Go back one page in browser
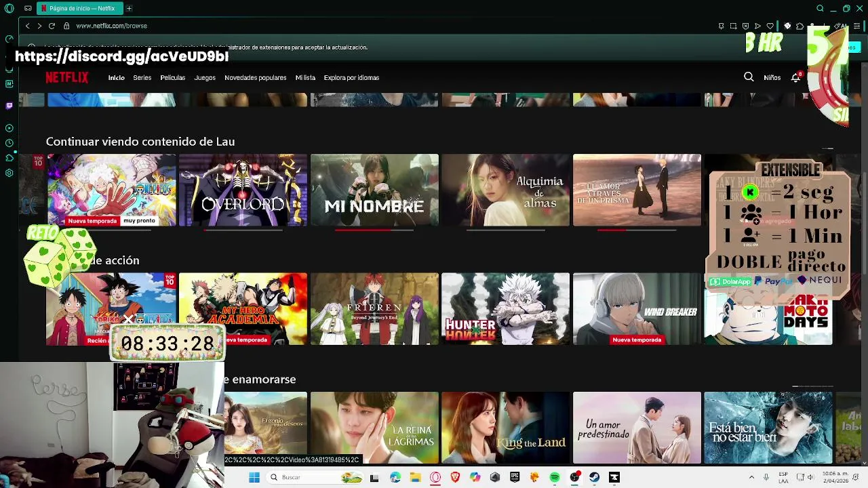Viewport: 868px width, 488px height. pyautogui.click(x=27, y=26)
